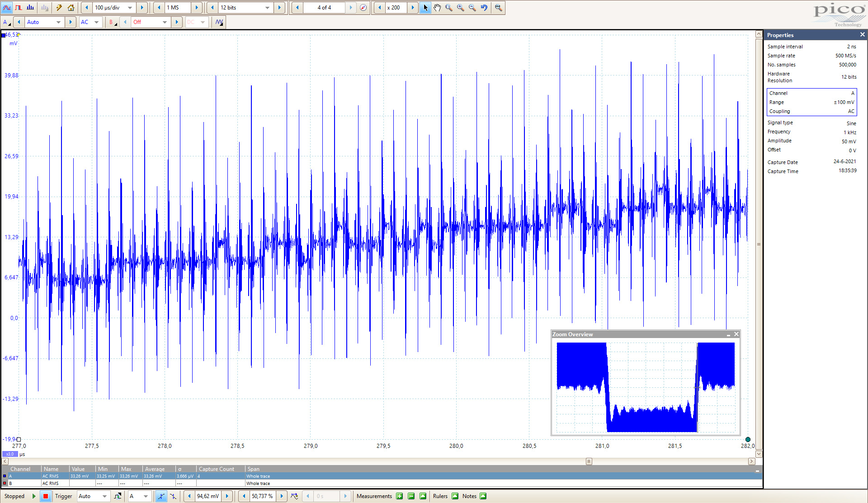Switch to Scope mode icon
This screenshot has height=503, width=868.
(7, 8)
